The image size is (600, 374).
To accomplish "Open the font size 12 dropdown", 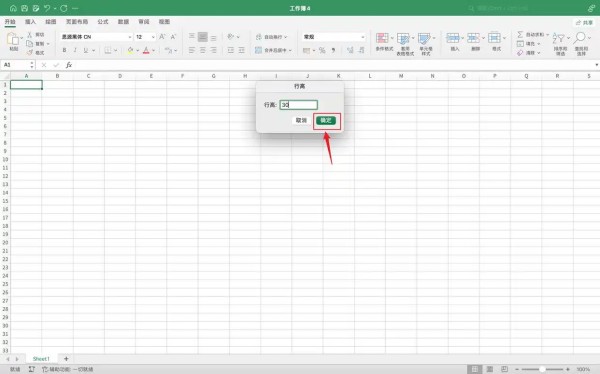I will [153, 37].
